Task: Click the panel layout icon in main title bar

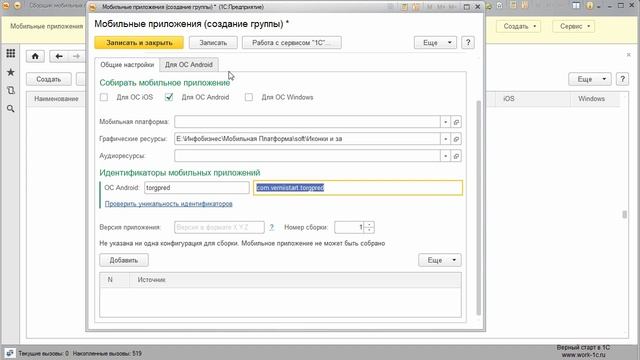Action: 576,6
